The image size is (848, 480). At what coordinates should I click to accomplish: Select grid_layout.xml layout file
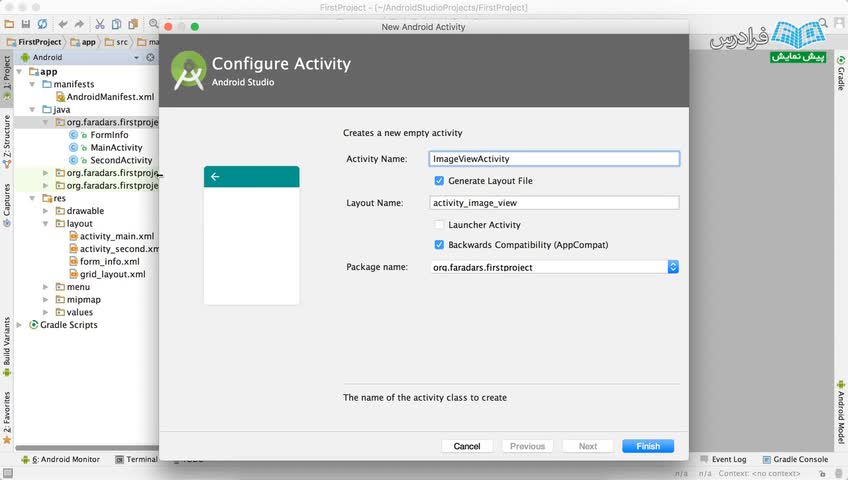tap(112, 274)
